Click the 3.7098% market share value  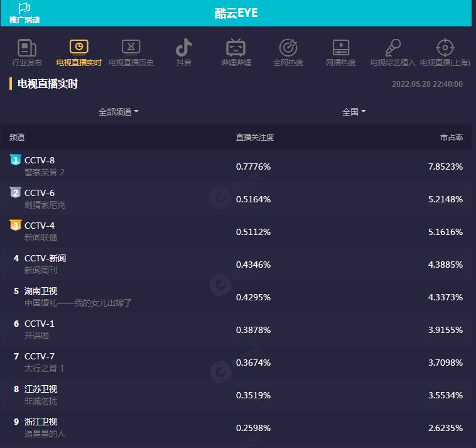(445, 363)
